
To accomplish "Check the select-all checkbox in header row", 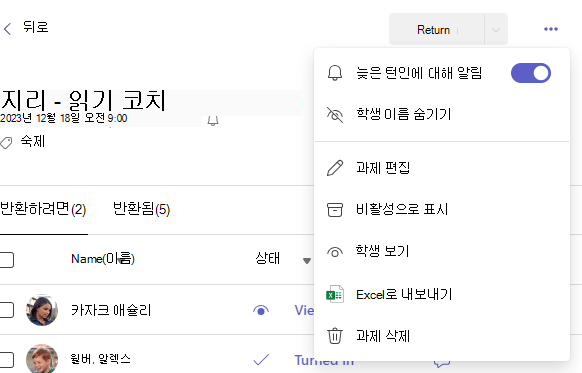I will tap(6, 259).
